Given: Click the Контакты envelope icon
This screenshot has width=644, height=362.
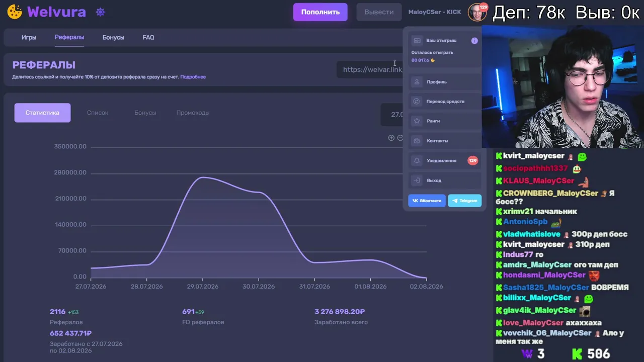Looking at the screenshot, I should click(x=417, y=141).
